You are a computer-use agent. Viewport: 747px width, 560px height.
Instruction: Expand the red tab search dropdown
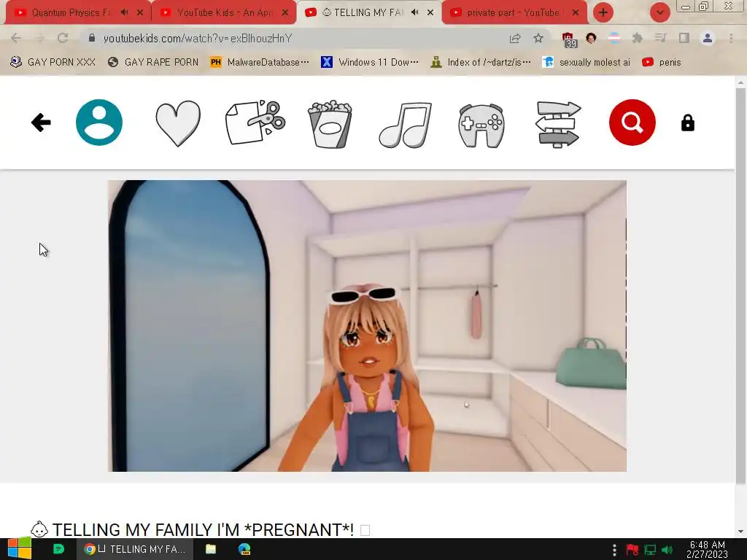(x=659, y=12)
